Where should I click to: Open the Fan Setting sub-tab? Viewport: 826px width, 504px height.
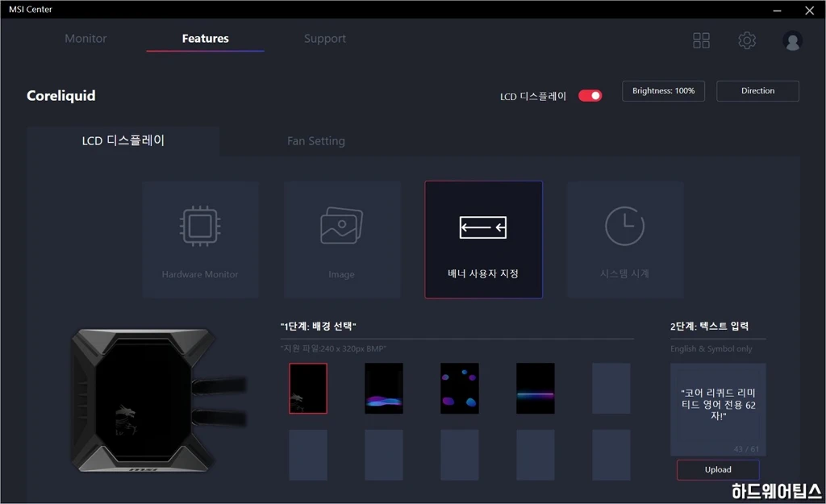pyautogui.click(x=316, y=141)
